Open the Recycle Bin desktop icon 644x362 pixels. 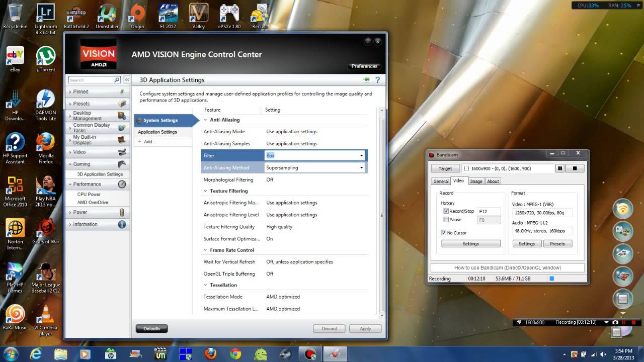click(15, 16)
